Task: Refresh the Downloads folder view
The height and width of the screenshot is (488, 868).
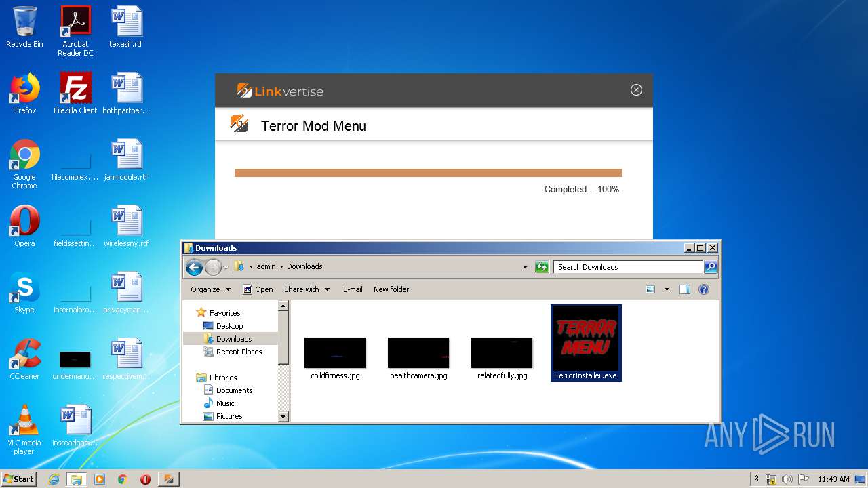Action: click(x=542, y=267)
